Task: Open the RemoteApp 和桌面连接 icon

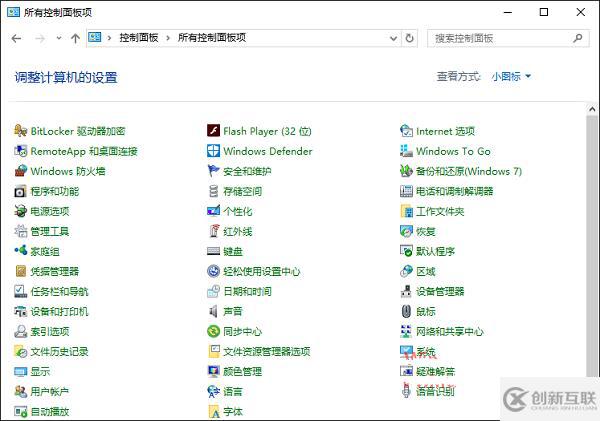Action: [20, 151]
